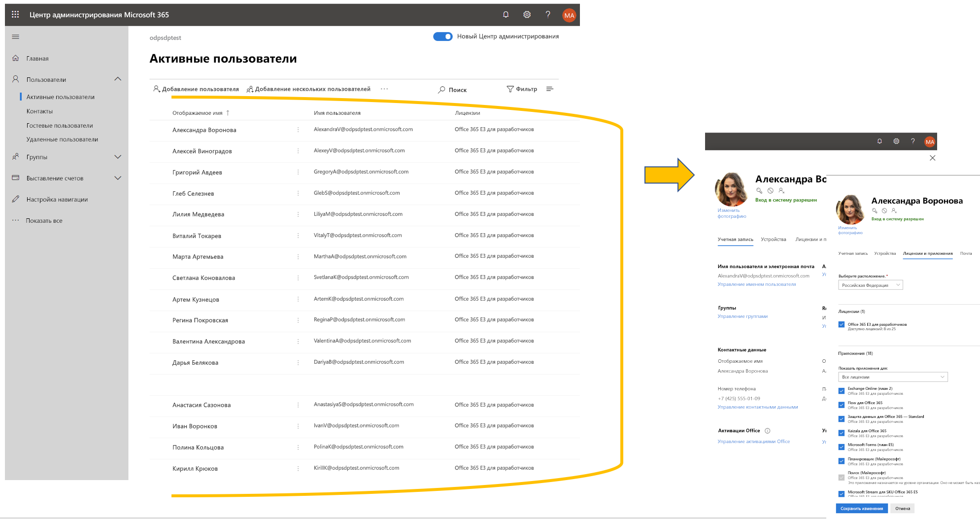Open the Управление группами link
This screenshot has width=980, height=519.
pos(743,316)
